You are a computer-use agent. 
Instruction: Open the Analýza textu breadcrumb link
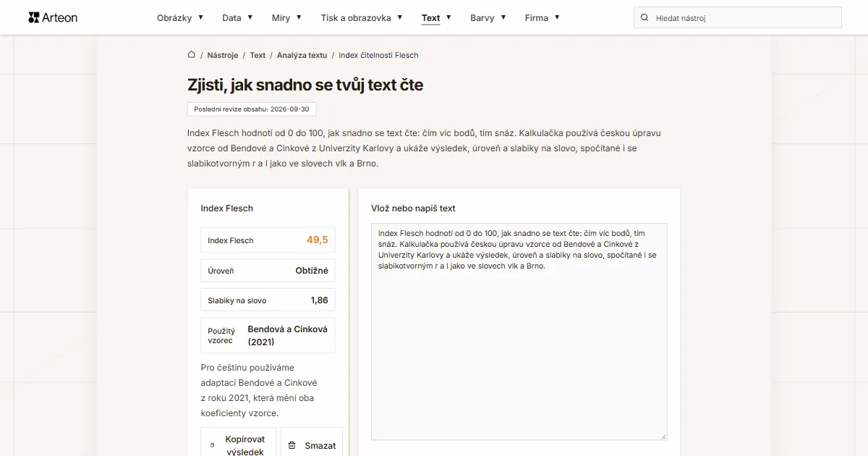[x=302, y=55]
